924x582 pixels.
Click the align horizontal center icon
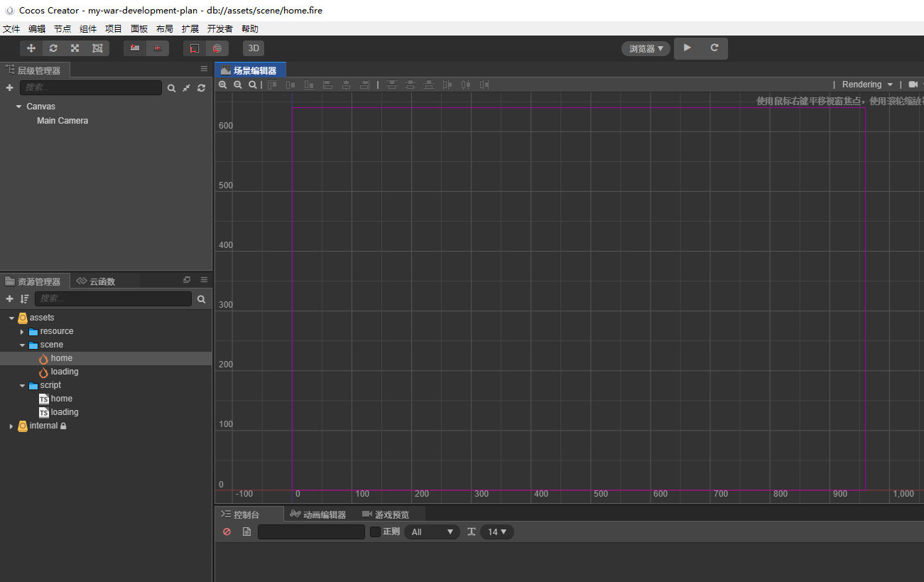click(x=346, y=85)
